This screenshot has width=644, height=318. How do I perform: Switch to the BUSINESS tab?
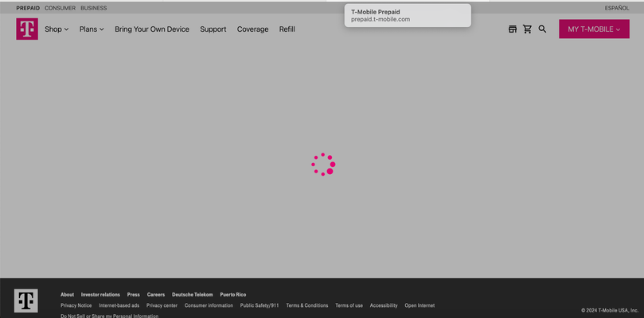pyautogui.click(x=94, y=8)
